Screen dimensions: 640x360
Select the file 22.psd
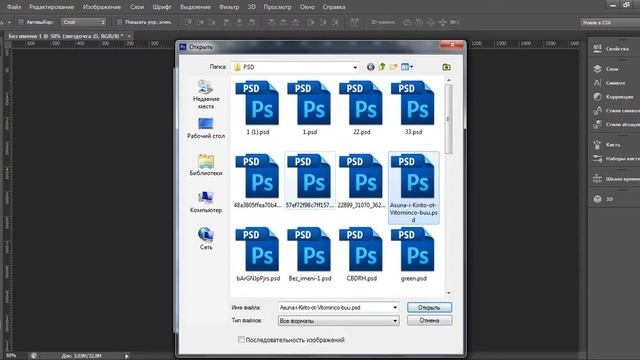(x=361, y=108)
